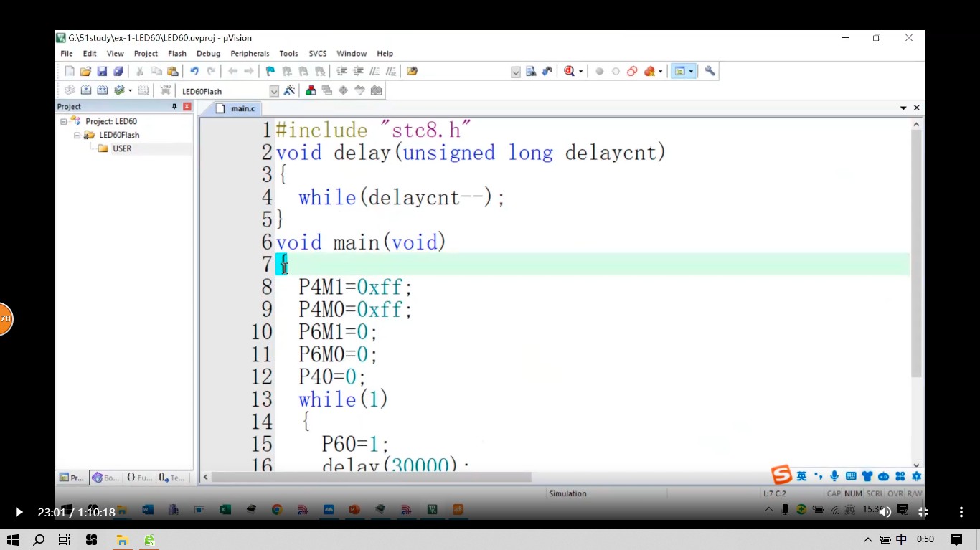The height and width of the screenshot is (550, 980).
Task: Toggle bookmark with the flag icon
Action: tap(270, 71)
